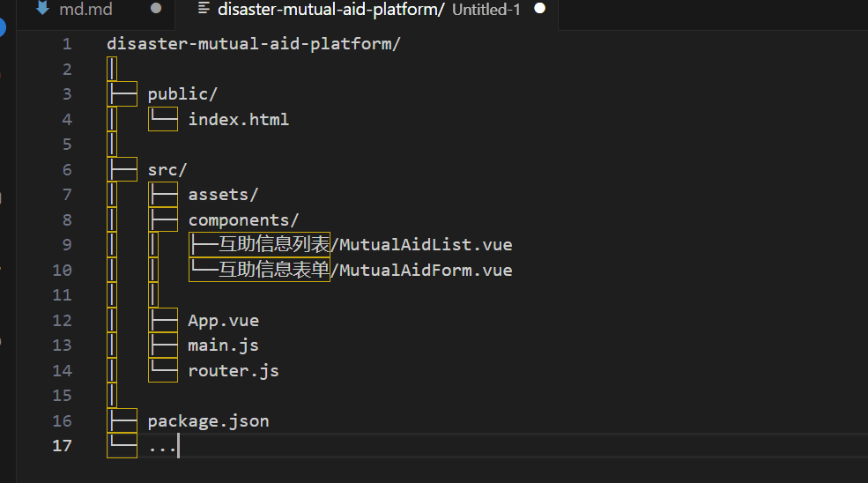
Task: Select line number 6 in the gutter
Action: [x=67, y=170]
